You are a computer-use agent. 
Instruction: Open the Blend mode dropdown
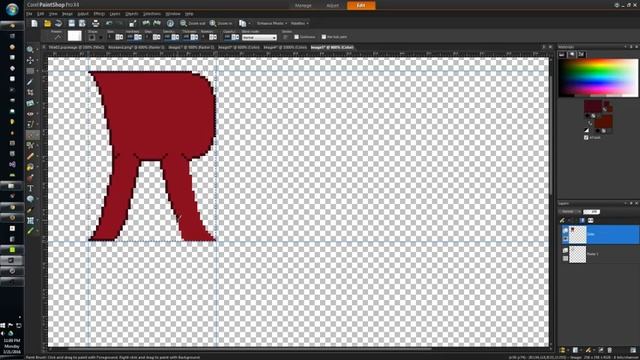(x=259, y=38)
